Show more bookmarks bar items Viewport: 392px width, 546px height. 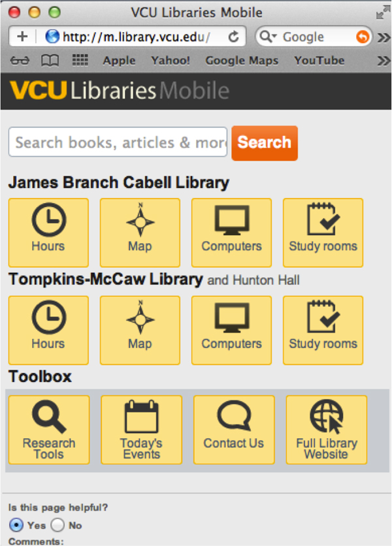(x=384, y=61)
